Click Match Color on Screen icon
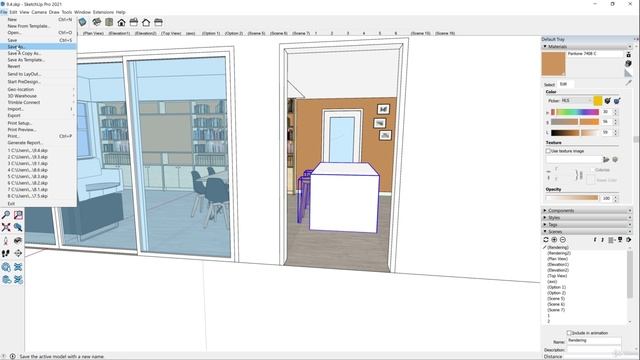Viewport: 640px width, 360px height. coord(617,100)
